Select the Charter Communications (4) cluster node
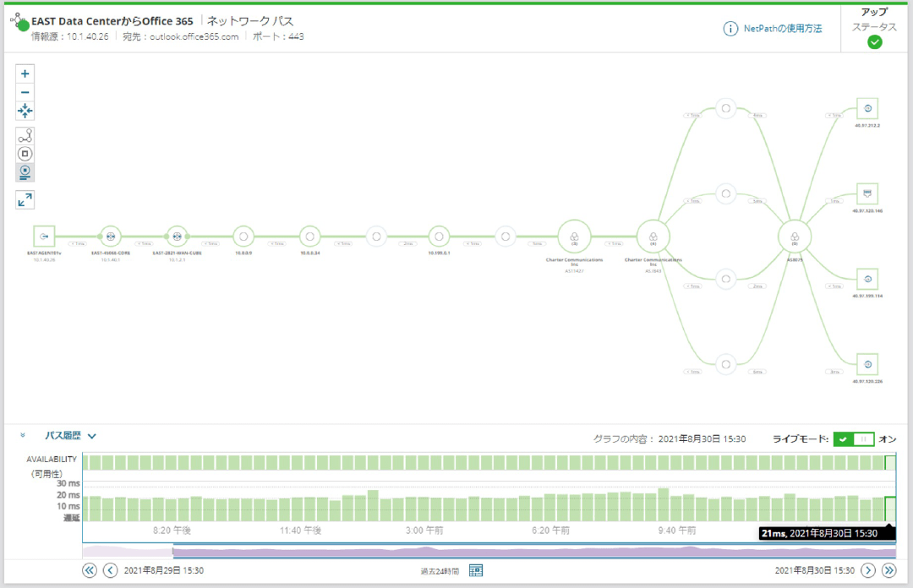This screenshot has width=913, height=588. [653, 237]
